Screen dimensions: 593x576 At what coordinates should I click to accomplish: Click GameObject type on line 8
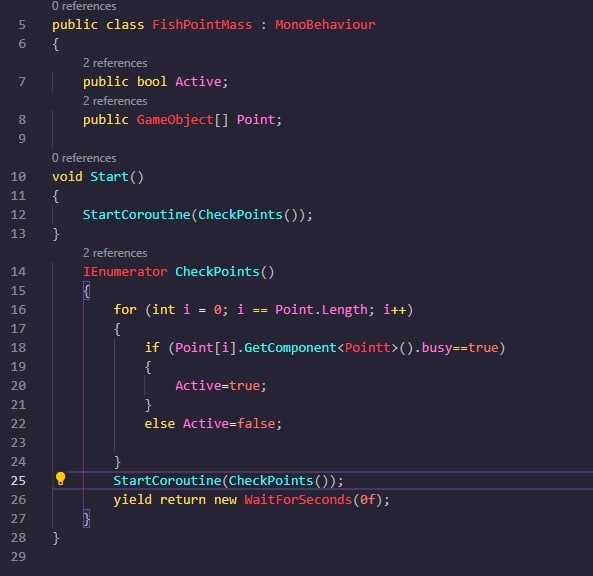[x=175, y=120]
